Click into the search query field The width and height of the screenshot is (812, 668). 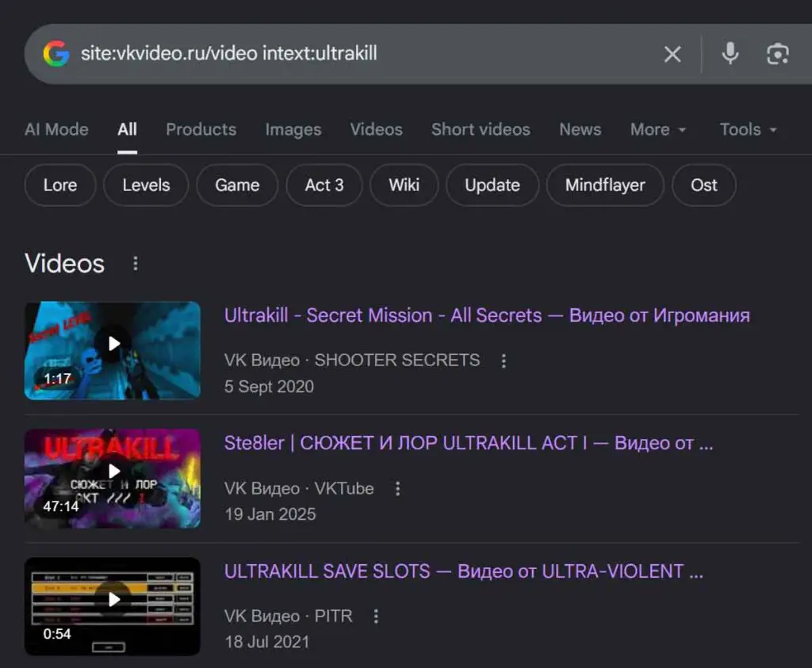pyautogui.click(x=362, y=54)
